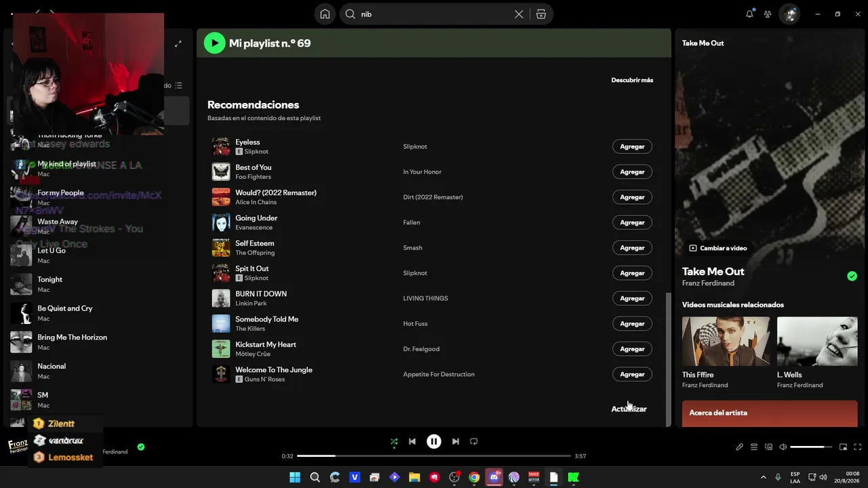Click the search magnifier icon
This screenshot has width=868, height=488.
coord(351,14)
